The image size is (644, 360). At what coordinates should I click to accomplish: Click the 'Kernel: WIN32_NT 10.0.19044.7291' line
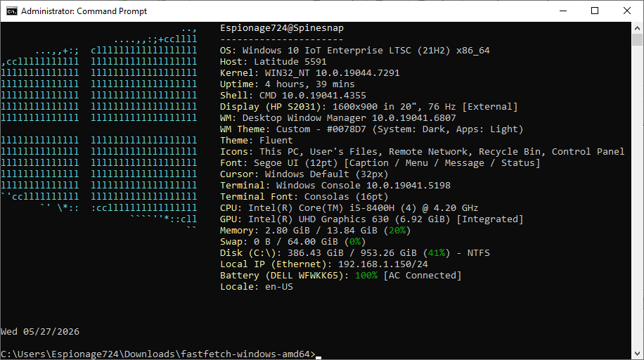tap(309, 72)
